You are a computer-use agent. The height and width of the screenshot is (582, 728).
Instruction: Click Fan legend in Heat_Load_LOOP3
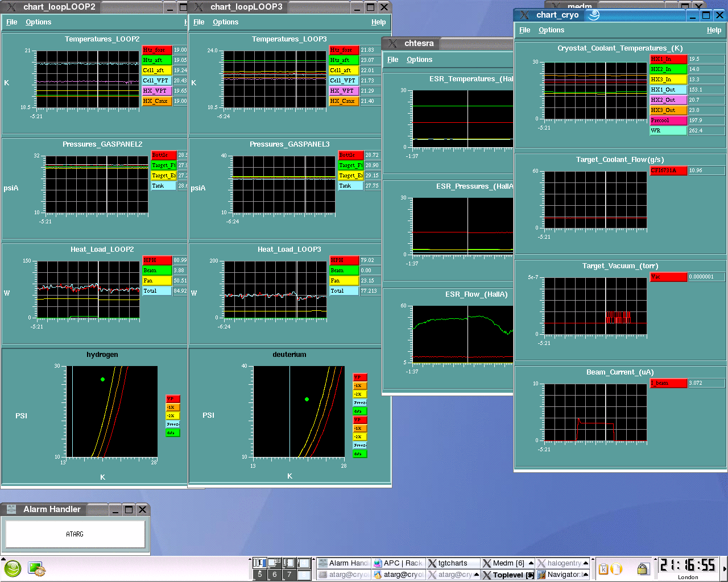click(x=344, y=281)
